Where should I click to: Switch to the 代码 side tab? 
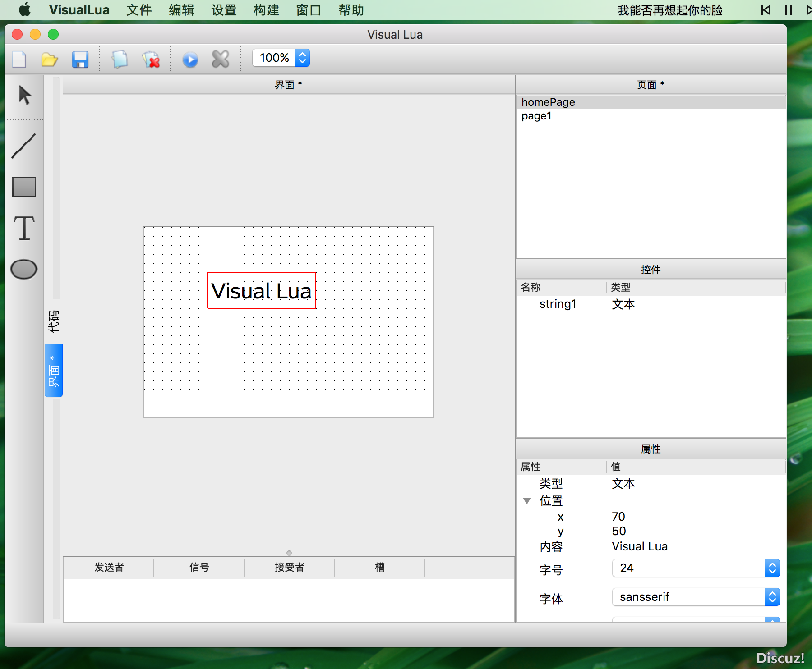coord(54,321)
